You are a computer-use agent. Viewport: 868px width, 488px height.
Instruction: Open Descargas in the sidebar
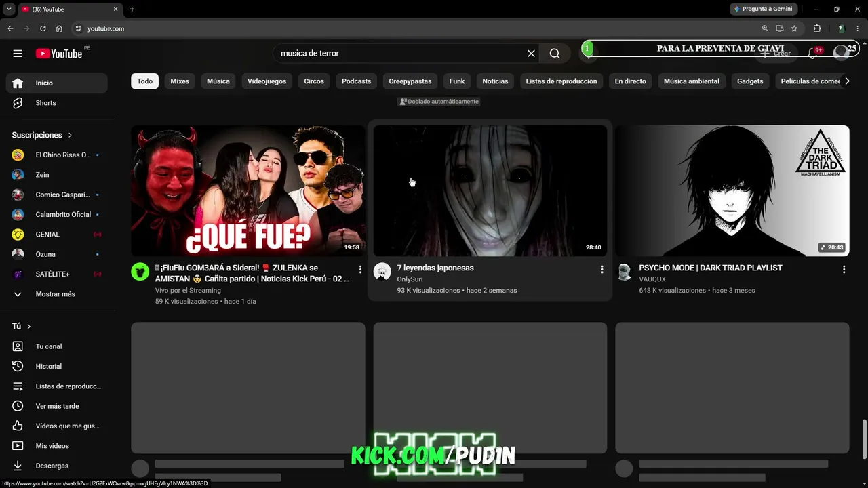tap(57, 466)
